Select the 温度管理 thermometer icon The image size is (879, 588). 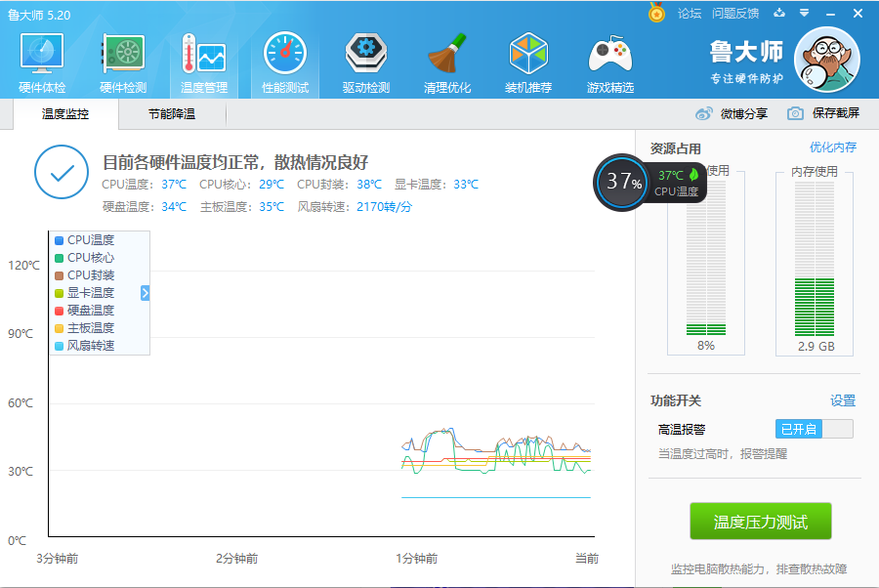[x=203, y=55]
